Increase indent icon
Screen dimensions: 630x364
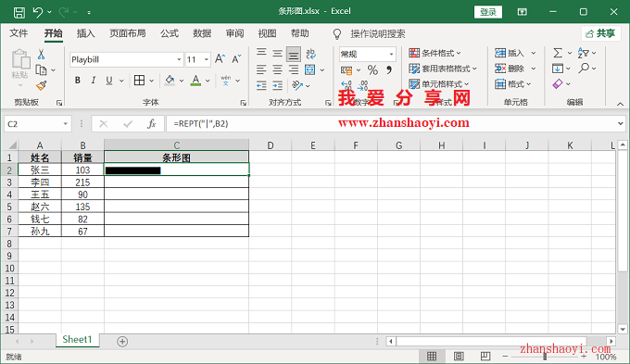click(278, 85)
